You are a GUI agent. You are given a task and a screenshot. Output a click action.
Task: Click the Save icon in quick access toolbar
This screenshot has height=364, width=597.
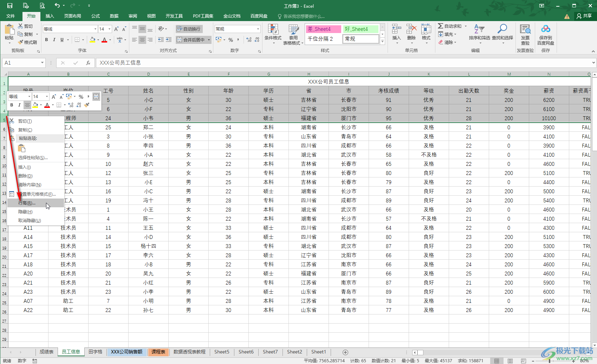coord(10,6)
